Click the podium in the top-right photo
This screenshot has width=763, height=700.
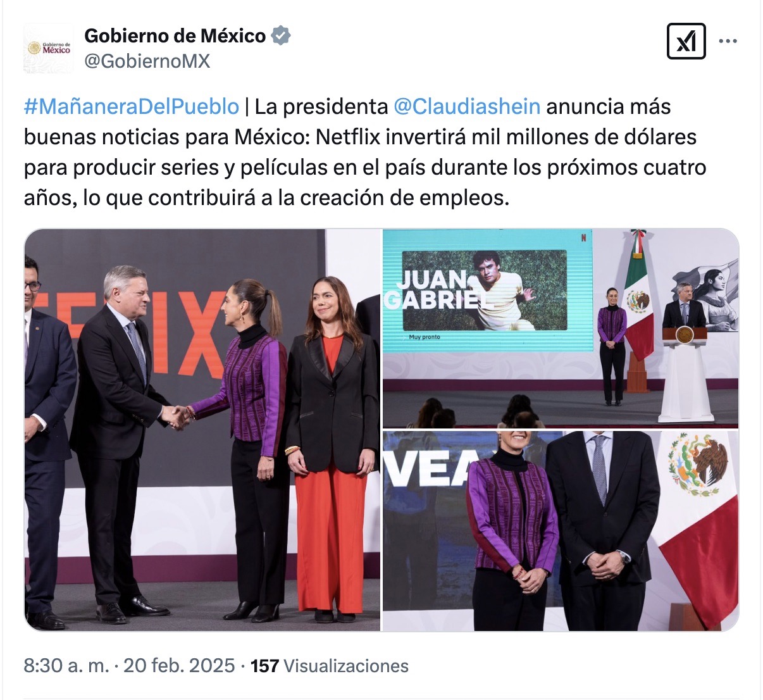pos(685,373)
